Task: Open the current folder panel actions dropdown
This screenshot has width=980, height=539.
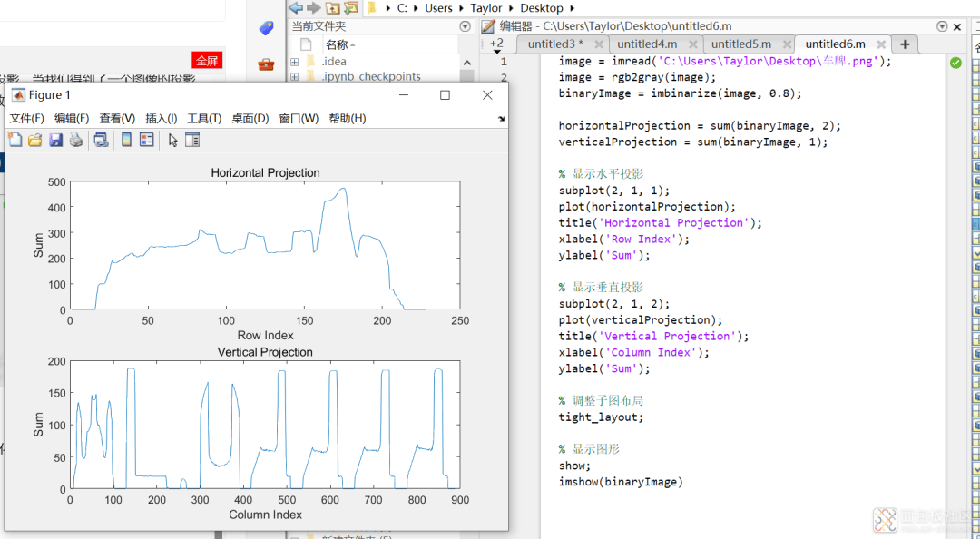Action: [465, 26]
